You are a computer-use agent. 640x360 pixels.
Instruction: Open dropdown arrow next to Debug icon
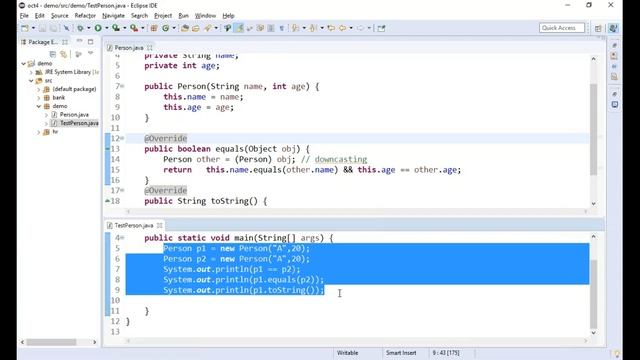(88, 28)
